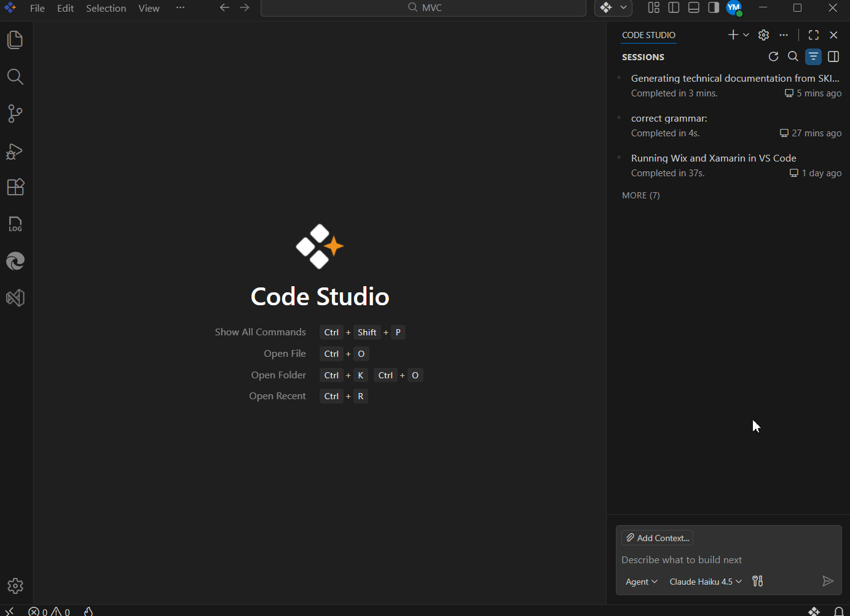Switch to the CODE STUDIO tab
This screenshot has height=616, width=850.
tap(648, 35)
